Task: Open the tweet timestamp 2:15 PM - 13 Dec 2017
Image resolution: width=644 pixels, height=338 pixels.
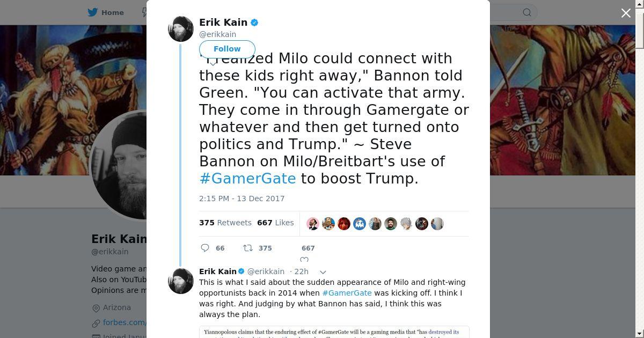Action: 241,199
